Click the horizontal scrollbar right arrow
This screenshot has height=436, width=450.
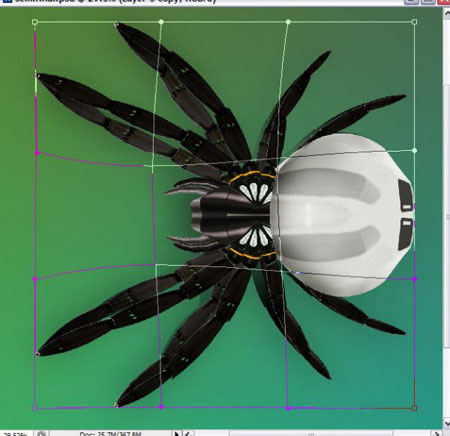(437, 434)
